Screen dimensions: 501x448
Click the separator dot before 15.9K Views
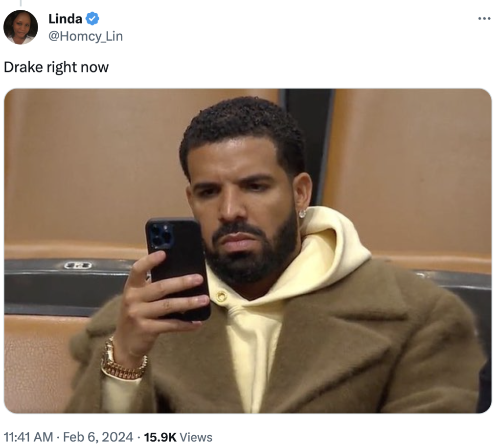(138, 437)
